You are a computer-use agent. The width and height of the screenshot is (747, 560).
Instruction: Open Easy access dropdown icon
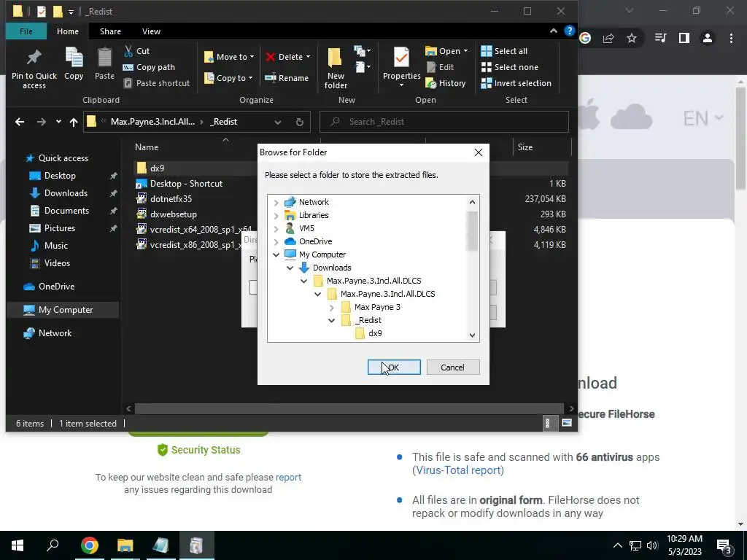tap(362, 67)
